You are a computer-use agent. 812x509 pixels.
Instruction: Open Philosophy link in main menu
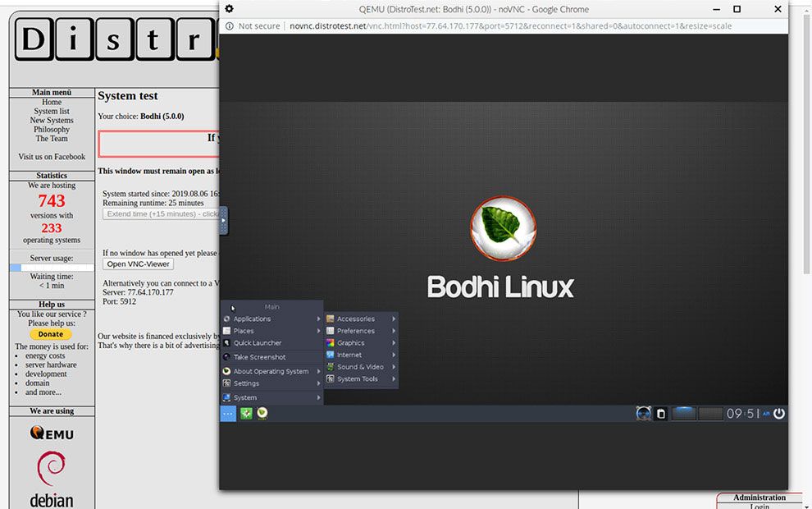click(52, 129)
